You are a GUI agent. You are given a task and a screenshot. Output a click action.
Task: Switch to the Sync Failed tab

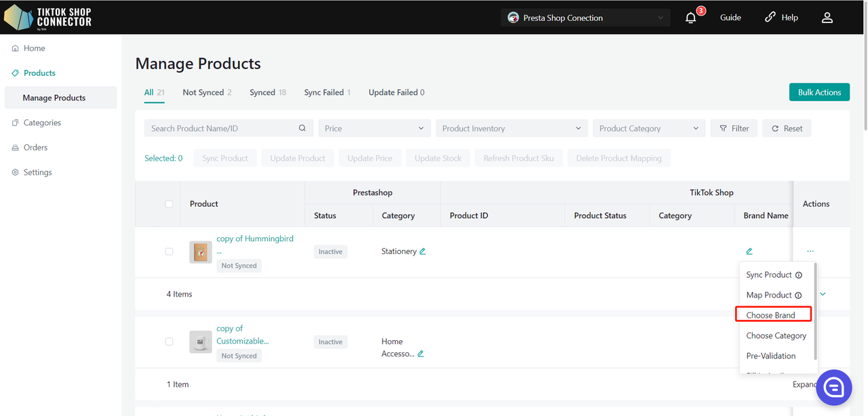pyautogui.click(x=328, y=93)
